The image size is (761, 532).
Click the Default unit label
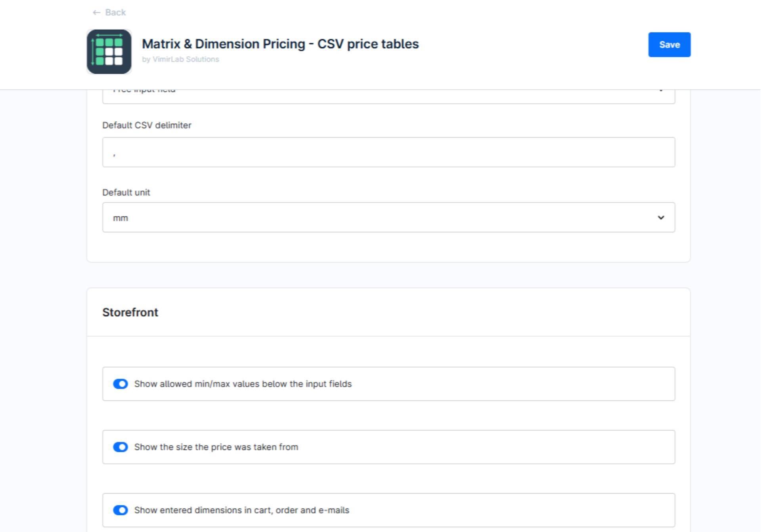tap(126, 193)
